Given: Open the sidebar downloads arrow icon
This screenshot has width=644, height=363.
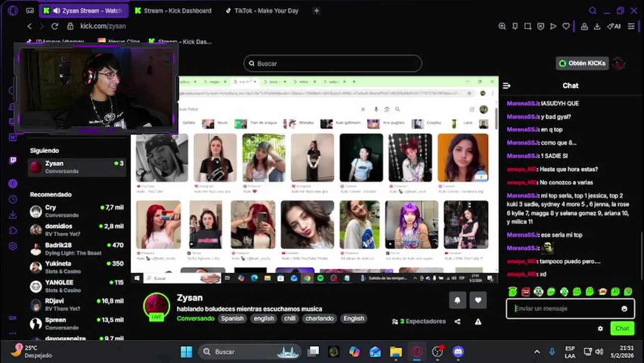Looking at the screenshot, I should [x=13, y=215].
